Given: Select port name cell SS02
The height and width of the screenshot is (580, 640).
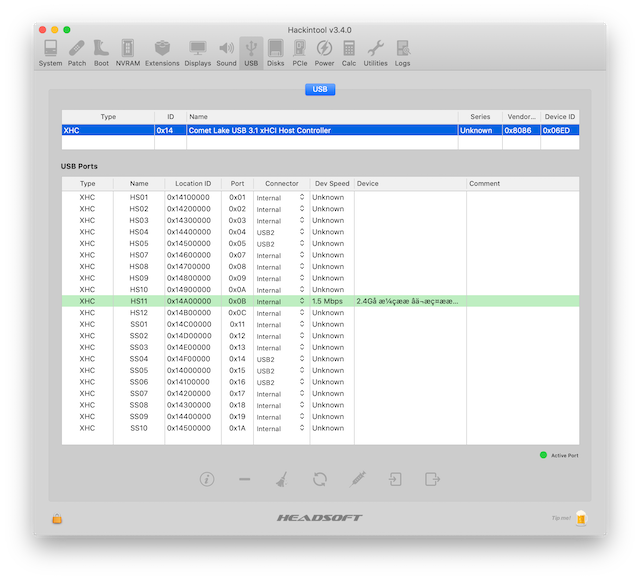Looking at the screenshot, I should point(139,336).
